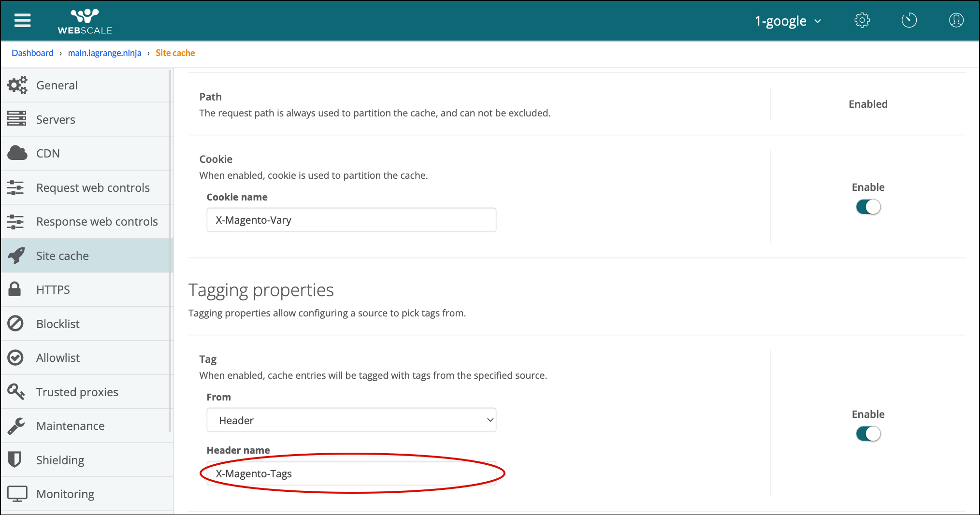Go to Request web controls section
980x515 pixels.
[x=93, y=187]
